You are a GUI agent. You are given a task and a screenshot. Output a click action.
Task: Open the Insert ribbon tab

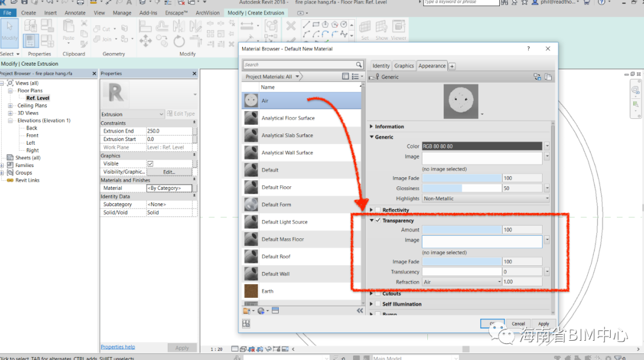point(51,13)
